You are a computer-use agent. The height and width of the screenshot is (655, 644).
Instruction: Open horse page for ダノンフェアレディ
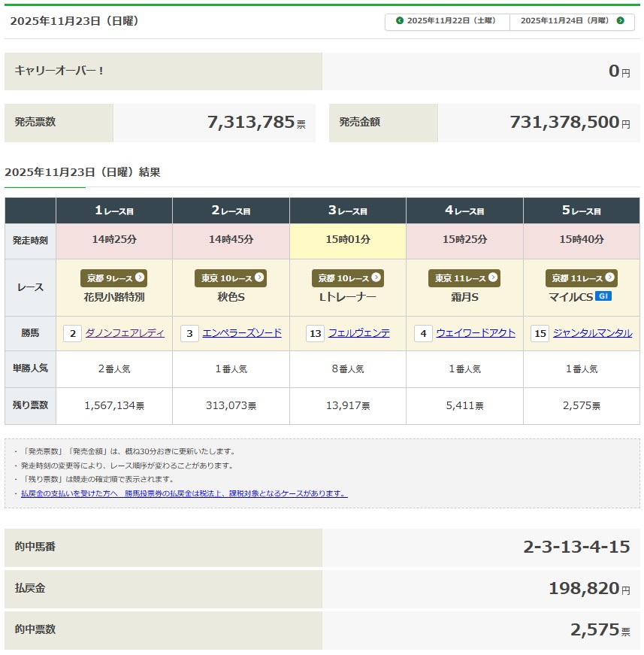click(x=125, y=333)
